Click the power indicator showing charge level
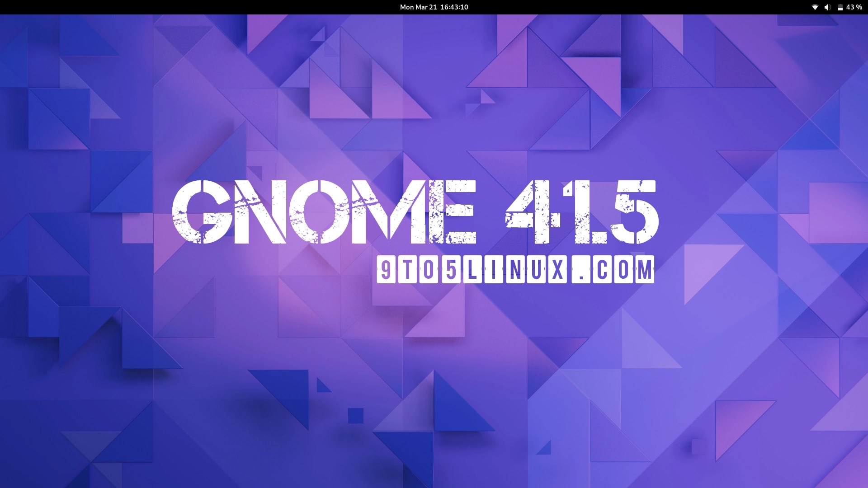868x488 pixels. tap(841, 7)
